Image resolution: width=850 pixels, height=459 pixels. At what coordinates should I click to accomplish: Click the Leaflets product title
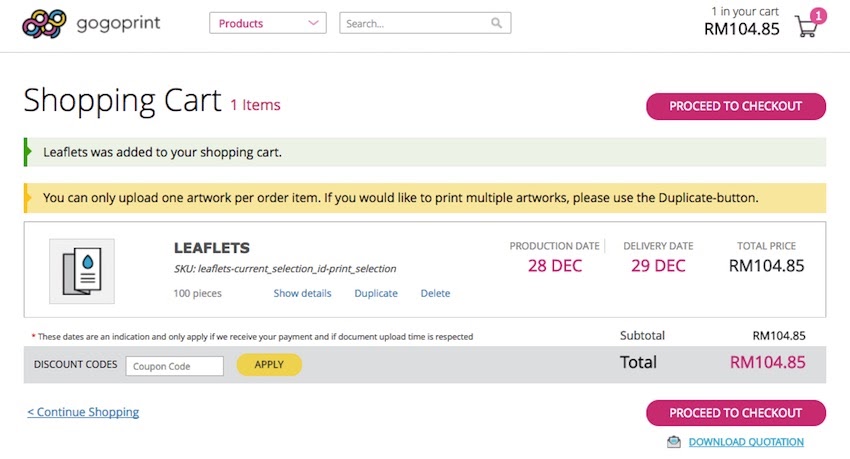point(212,248)
